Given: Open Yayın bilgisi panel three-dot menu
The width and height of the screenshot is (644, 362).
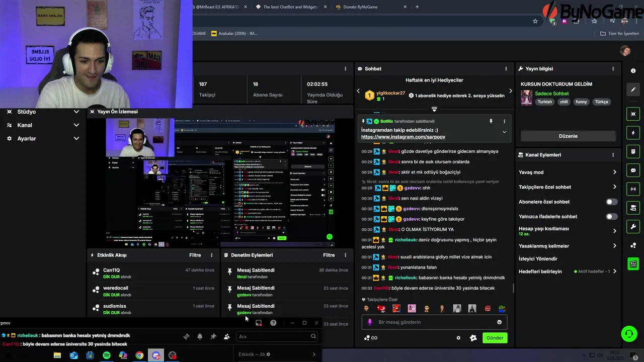Looking at the screenshot, I should pos(613,69).
